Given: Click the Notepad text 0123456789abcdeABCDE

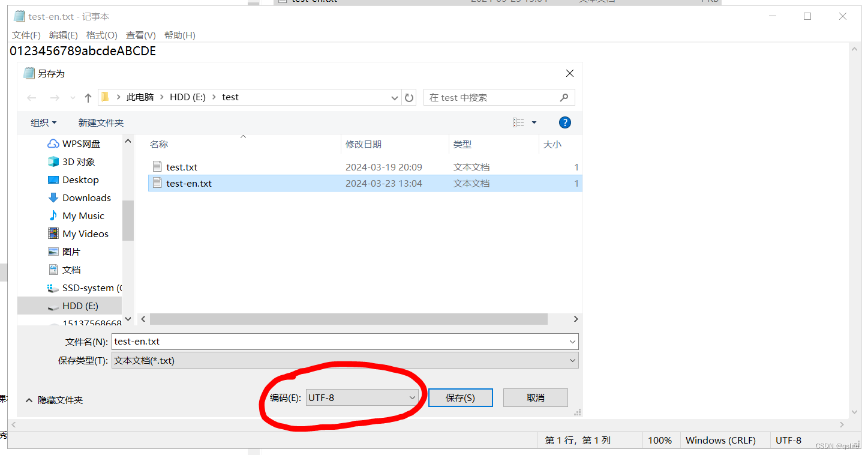Looking at the screenshot, I should [83, 52].
